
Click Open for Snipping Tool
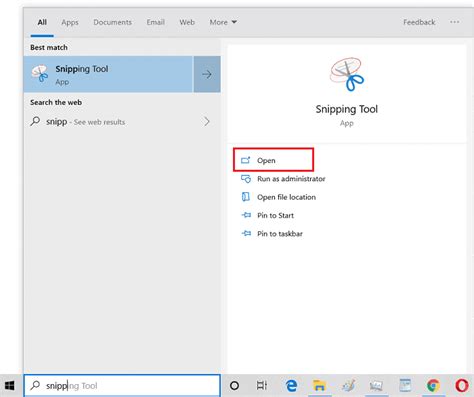pyautogui.click(x=273, y=160)
